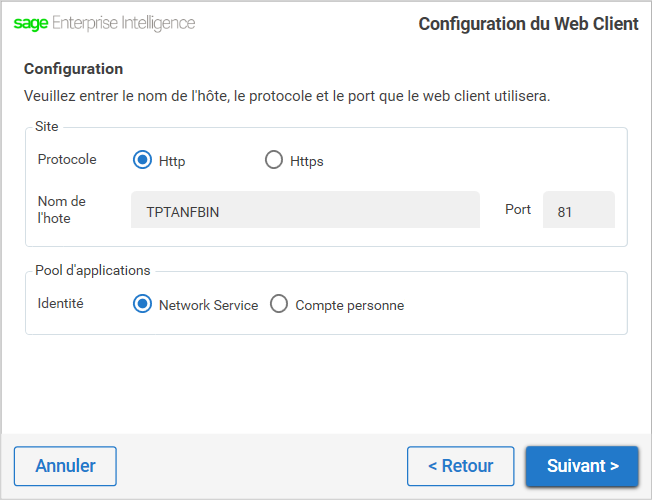
Task: Click the Sage Enterprise Intelligence logo
Action: (x=104, y=23)
